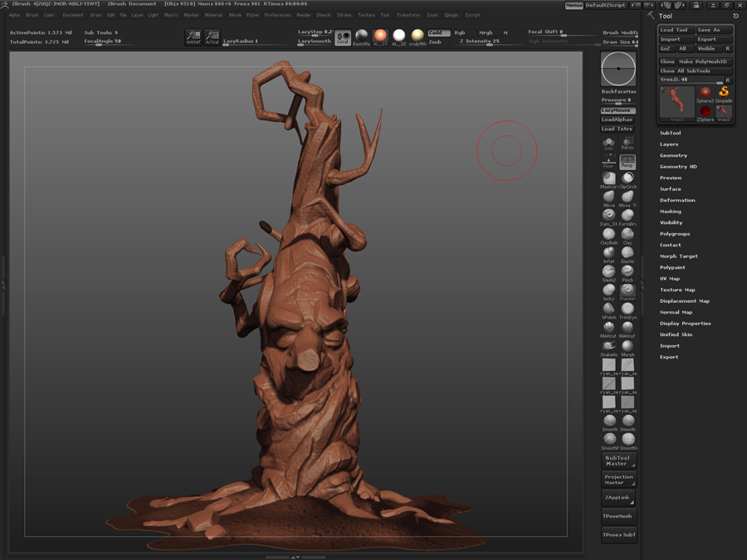Screen dimensions: 747x560
Task: Select the Clay brush
Action: (x=627, y=236)
